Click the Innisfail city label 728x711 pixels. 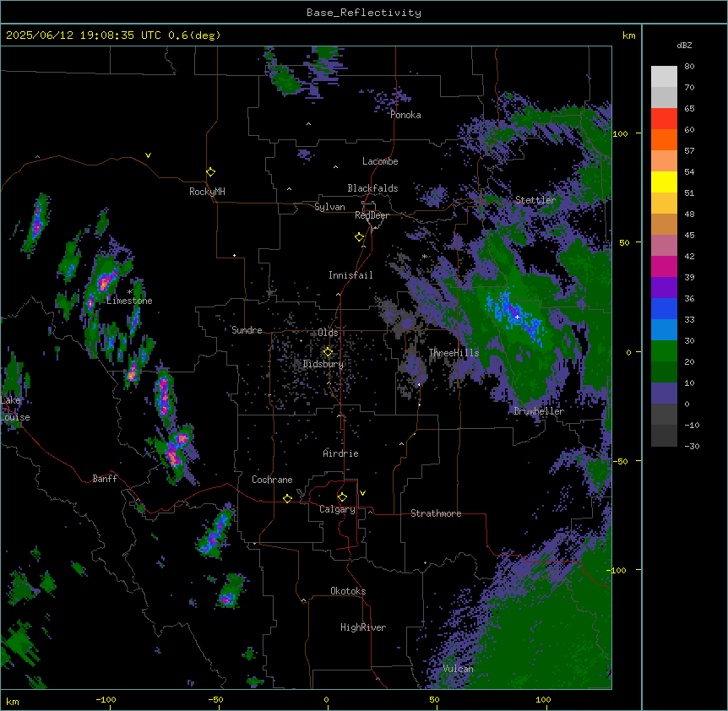point(350,275)
